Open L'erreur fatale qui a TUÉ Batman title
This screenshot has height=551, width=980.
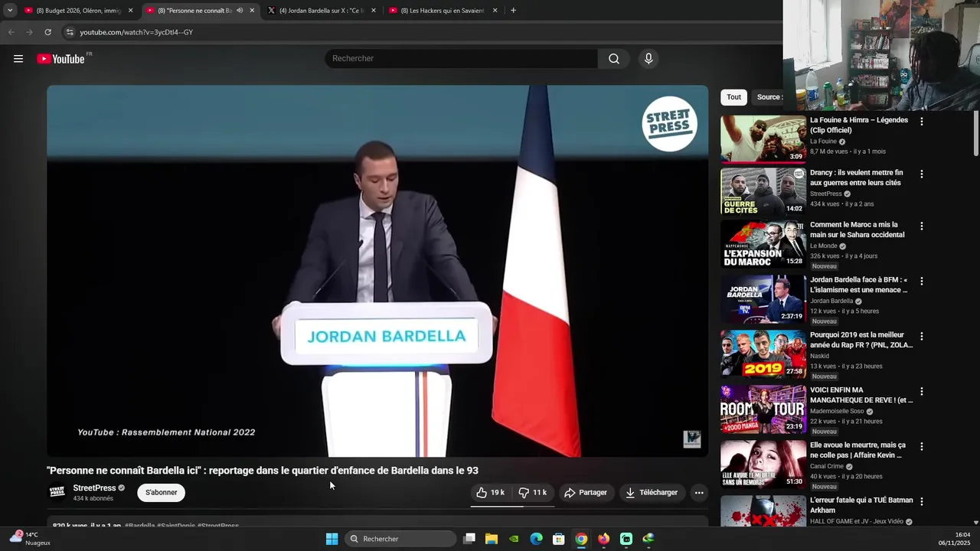861,505
